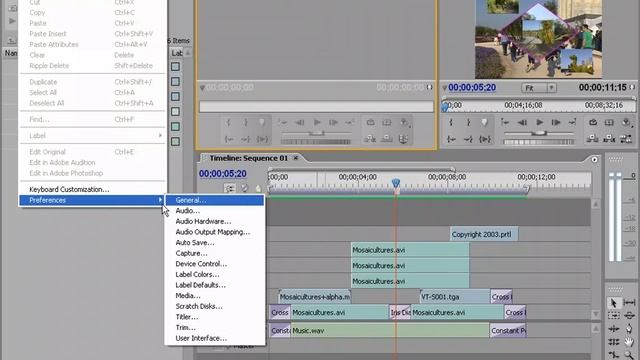Click the Extract button in Program monitor
This screenshot has width=640, height=360.
(609, 139)
